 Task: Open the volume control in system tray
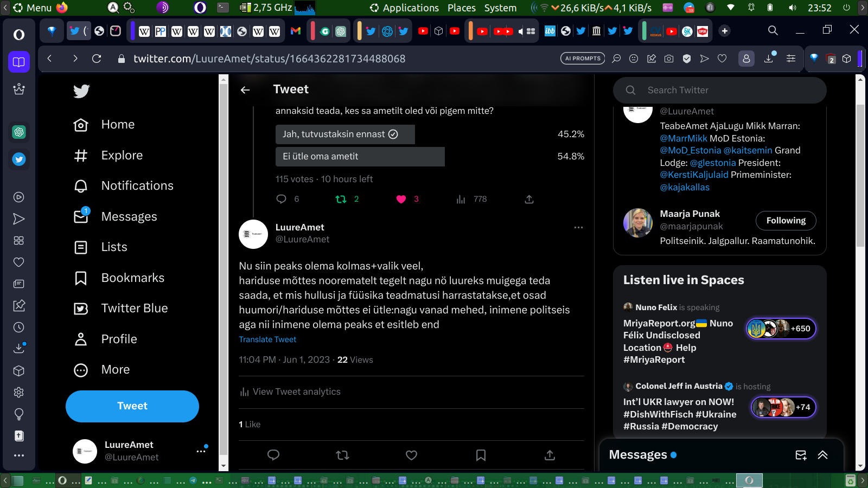tap(793, 8)
